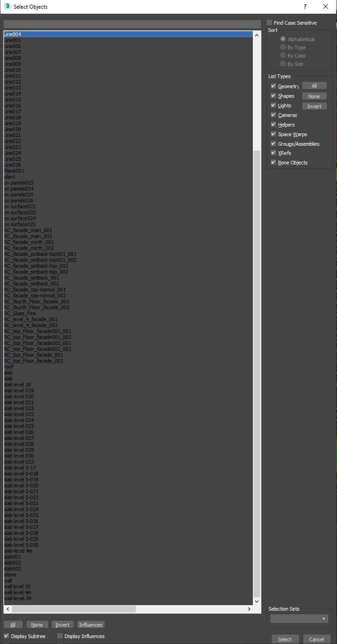Uncheck Geometry list type
Screen dimensions: 337x644
click(273, 86)
